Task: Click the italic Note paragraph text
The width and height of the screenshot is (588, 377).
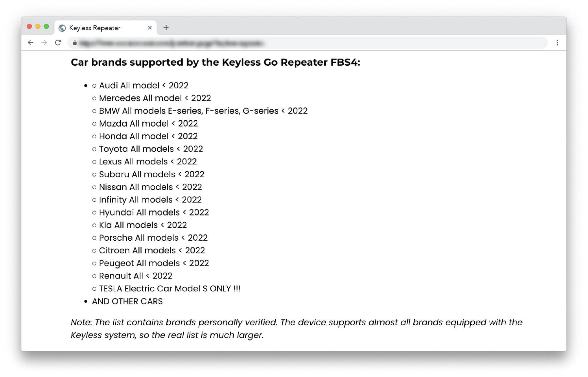Action: [297, 329]
